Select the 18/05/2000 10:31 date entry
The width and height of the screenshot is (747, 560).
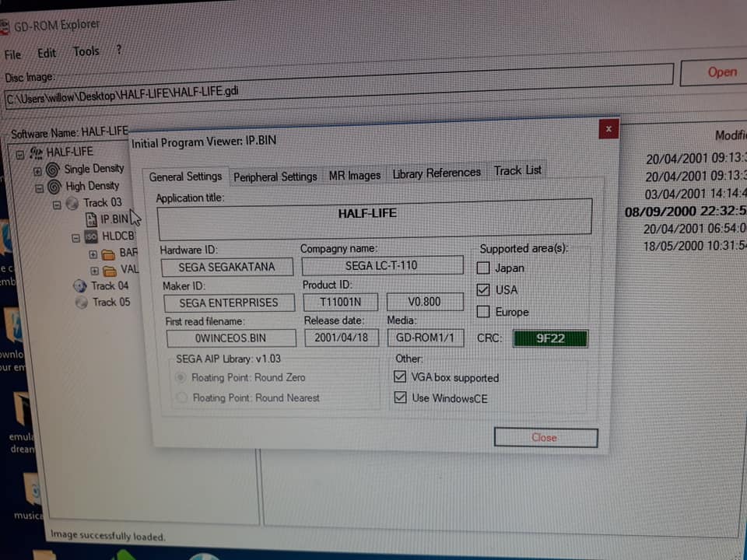pyautogui.click(x=695, y=246)
